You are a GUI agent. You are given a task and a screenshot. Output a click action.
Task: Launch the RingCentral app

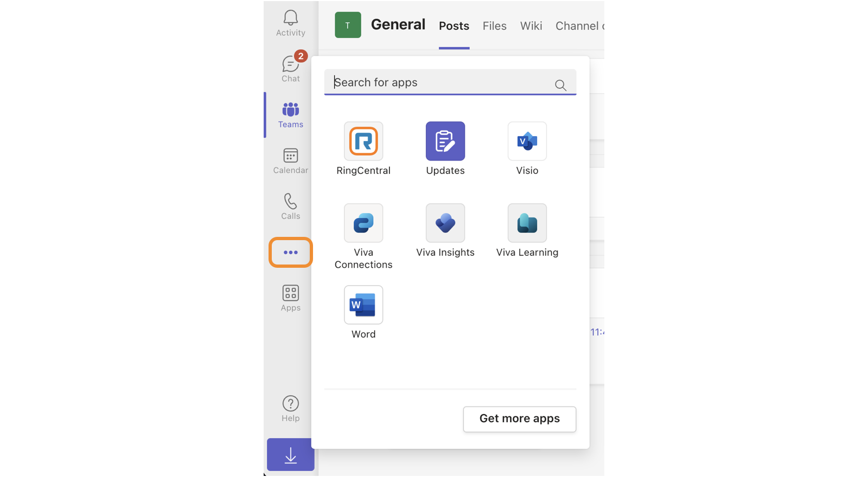pyautogui.click(x=363, y=141)
